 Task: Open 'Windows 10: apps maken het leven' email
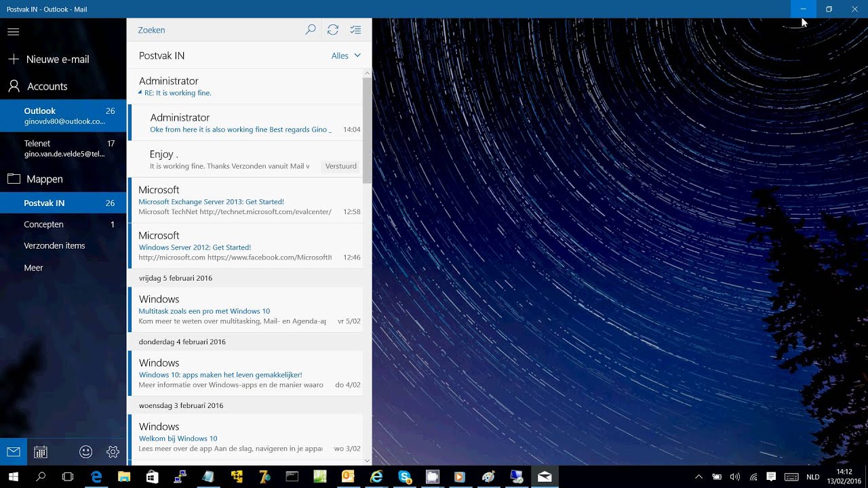click(x=245, y=373)
